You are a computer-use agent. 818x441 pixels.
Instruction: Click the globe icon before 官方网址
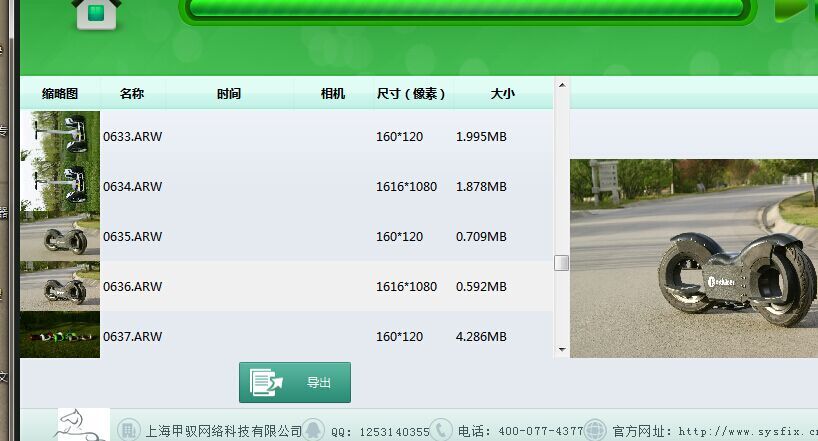[x=595, y=430]
